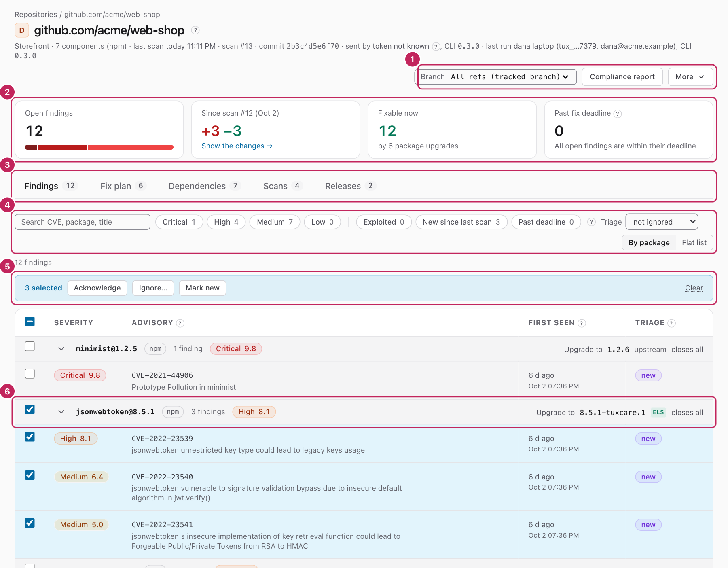Click the orange D repository badge
Viewport: 728px width, 568px height.
point(22,30)
